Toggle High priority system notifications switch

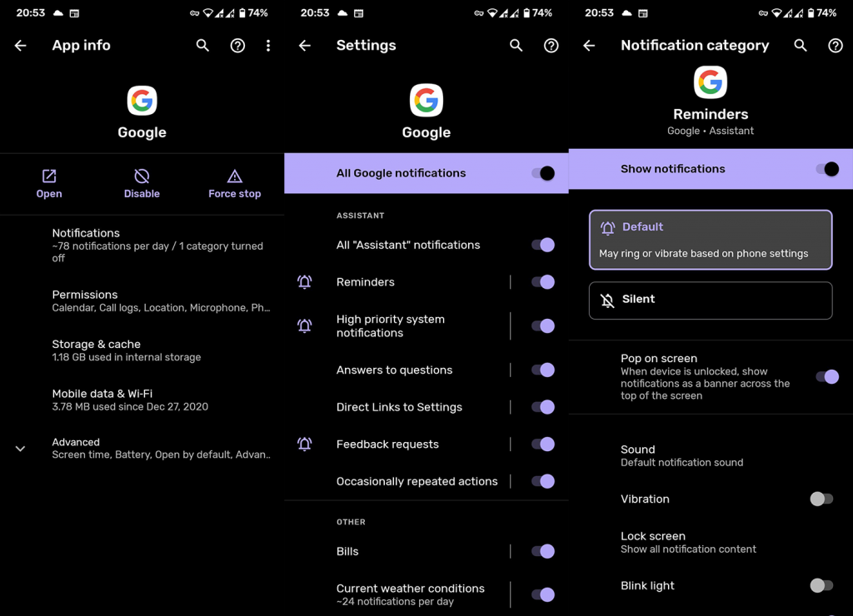point(543,325)
